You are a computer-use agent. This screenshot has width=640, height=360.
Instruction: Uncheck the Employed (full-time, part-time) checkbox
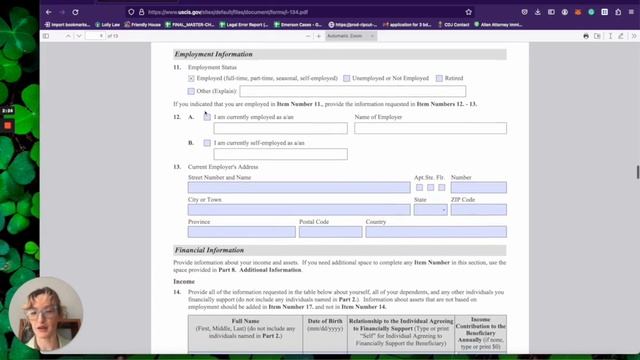tap(191, 78)
